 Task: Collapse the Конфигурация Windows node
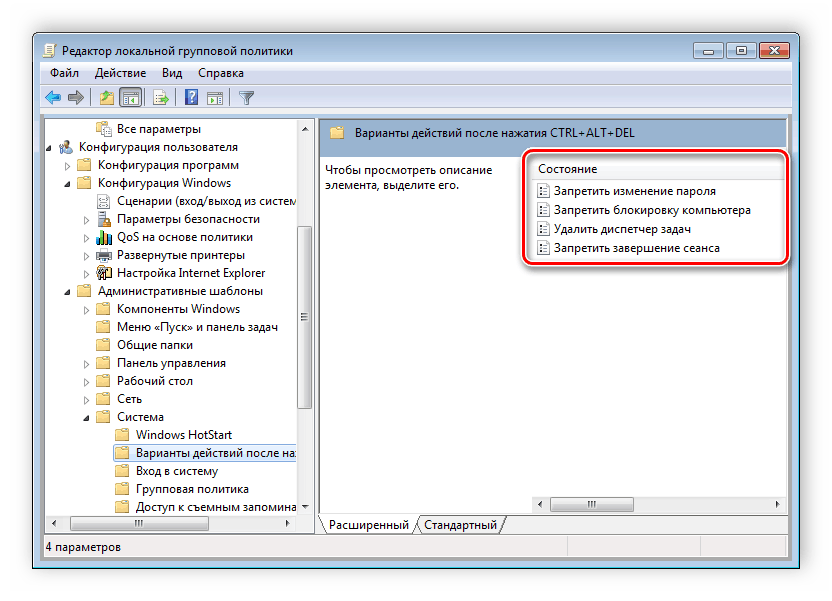(67, 184)
